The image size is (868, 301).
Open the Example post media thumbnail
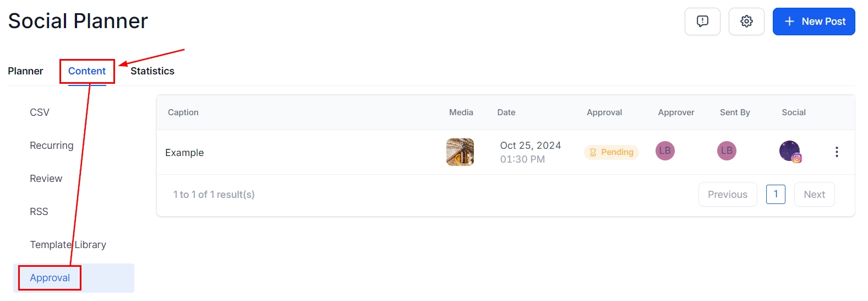(x=460, y=152)
